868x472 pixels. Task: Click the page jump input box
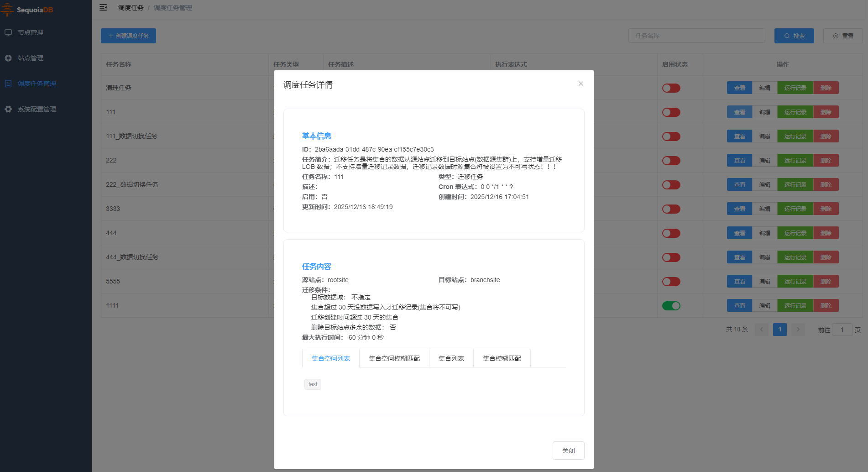point(842,330)
